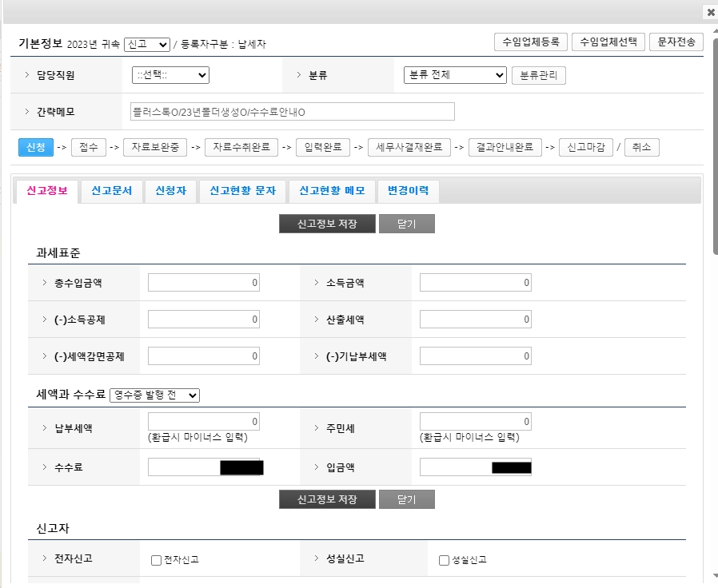
Task: Switch to the 신청자 tab
Action: [x=170, y=191]
